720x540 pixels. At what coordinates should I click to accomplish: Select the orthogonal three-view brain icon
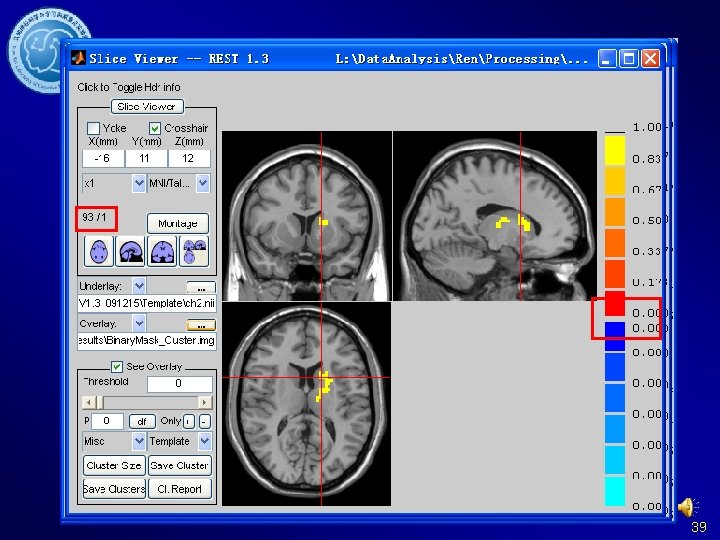tap(194, 251)
